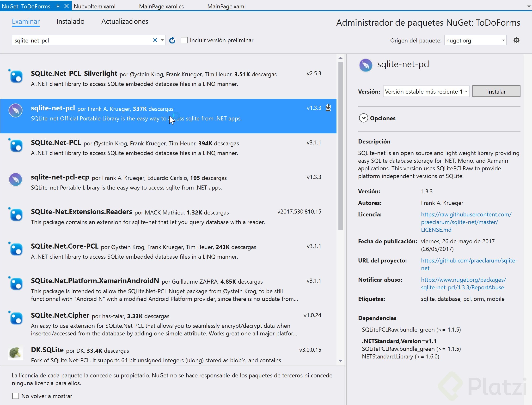Open the search box history dropdown
This screenshot has width=532, height=405.
click(x=162, y=40)
